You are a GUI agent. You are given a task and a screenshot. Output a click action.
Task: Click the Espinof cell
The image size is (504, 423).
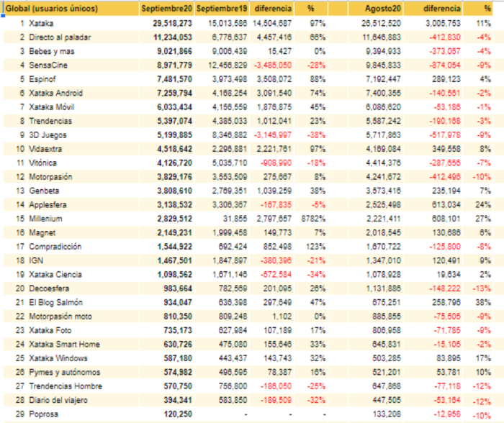pyautogui.click(x=42, y=79)
